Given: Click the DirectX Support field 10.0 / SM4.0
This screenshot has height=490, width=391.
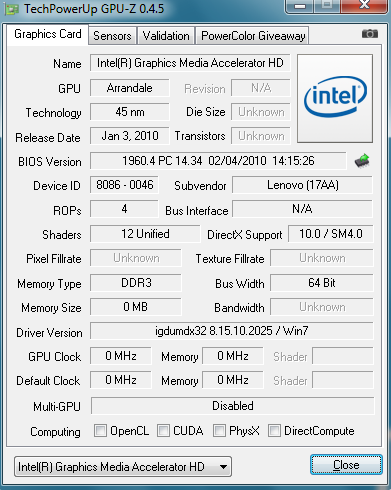Looking at the screenshot, I should 331,234.
